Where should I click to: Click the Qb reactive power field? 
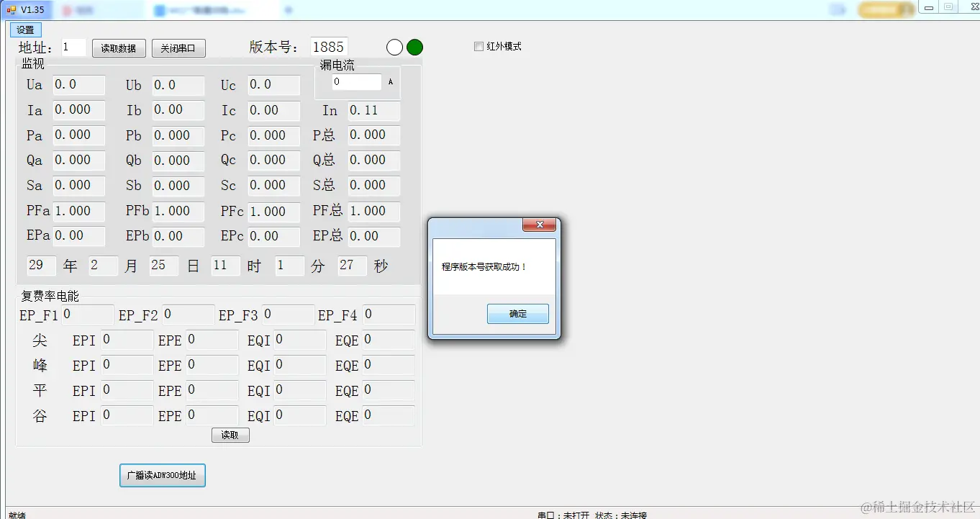point(178,161)
